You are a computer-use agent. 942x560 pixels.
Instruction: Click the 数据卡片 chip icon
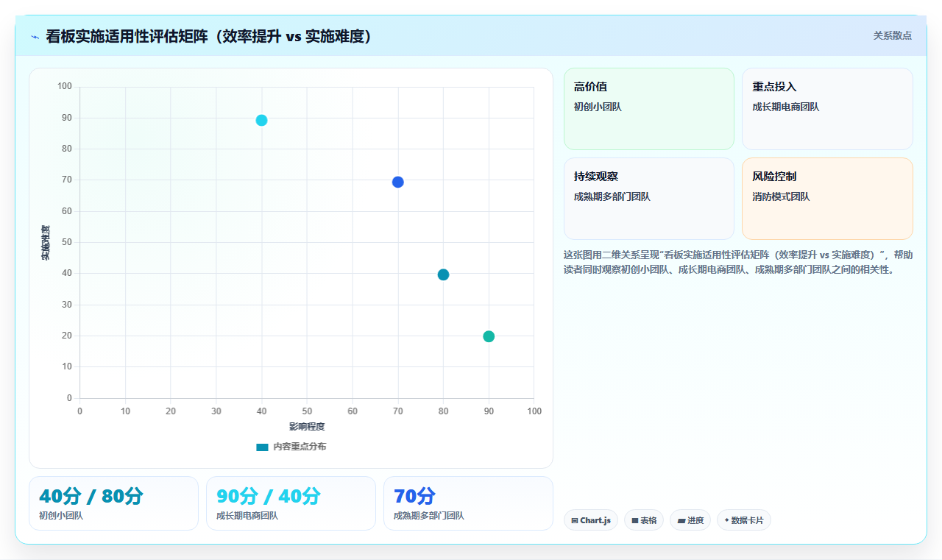click(727, 520)
